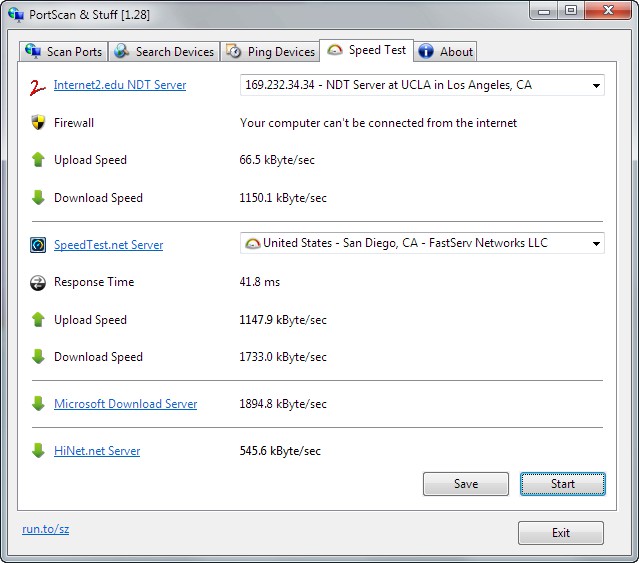Viewport: 639px width, 563px height.
Task: Open the Microsoft Download Server link
Action: coord(126,404)
